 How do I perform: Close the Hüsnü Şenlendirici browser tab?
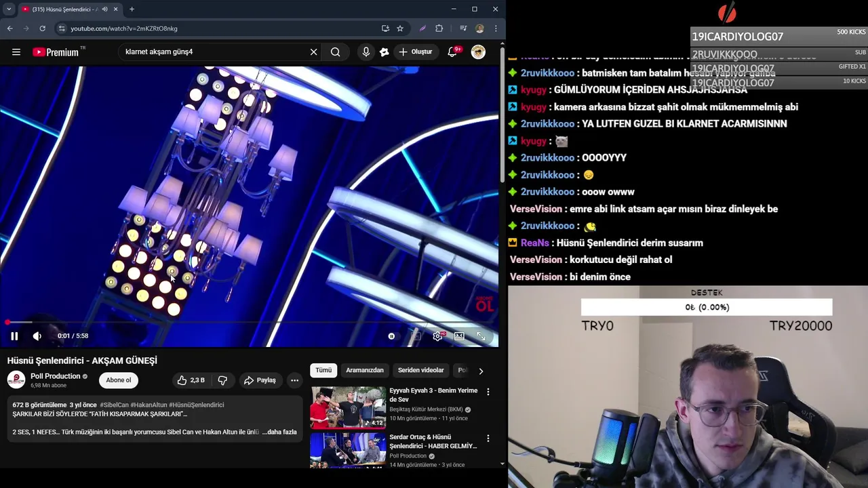click(x=115, y=9)
